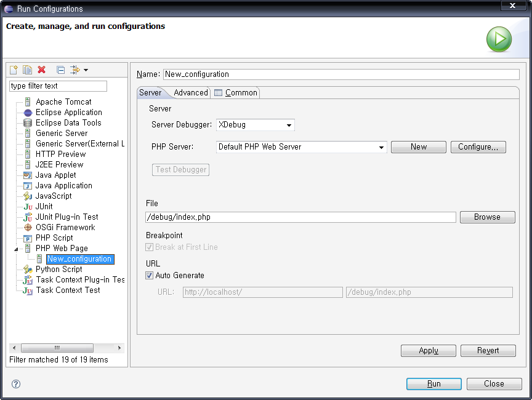Click the HTTP Preview icon
Screen dimensions: 532x400
point(28,154)
